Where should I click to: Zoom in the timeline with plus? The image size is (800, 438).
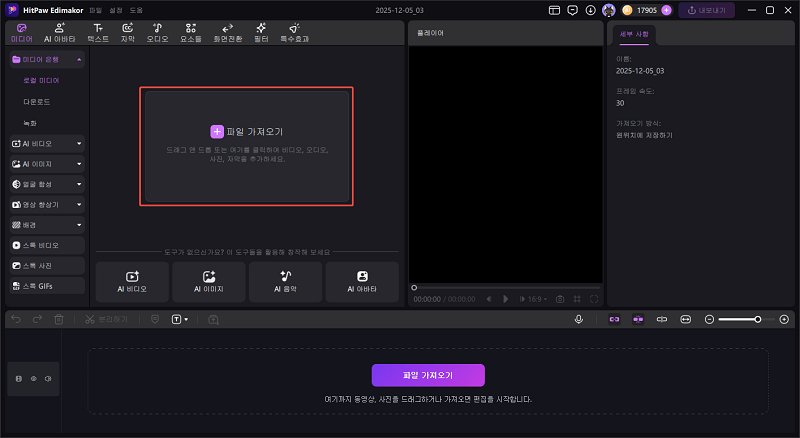[784, 320]
